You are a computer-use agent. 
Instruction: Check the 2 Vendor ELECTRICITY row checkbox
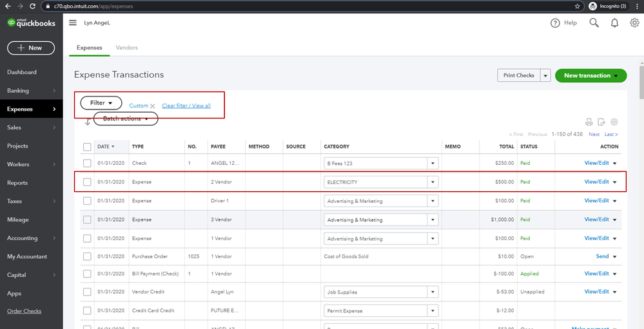(x=87, y=182)
